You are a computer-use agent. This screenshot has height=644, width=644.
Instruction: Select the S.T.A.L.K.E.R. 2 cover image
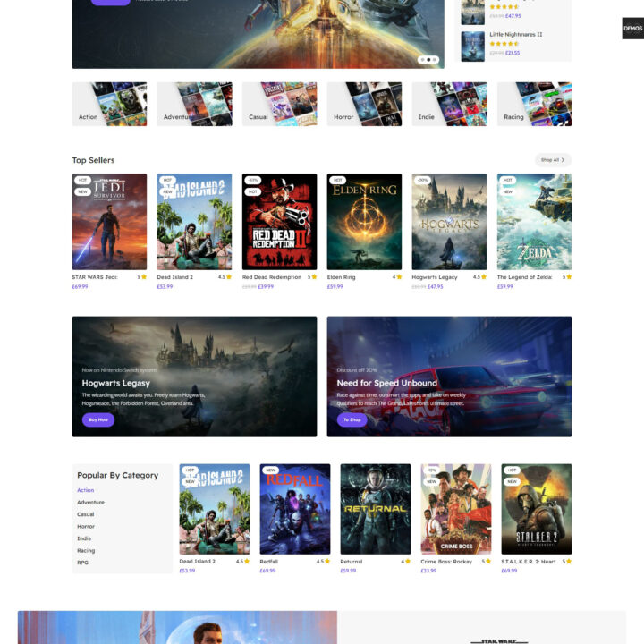[x=537, y=509]
